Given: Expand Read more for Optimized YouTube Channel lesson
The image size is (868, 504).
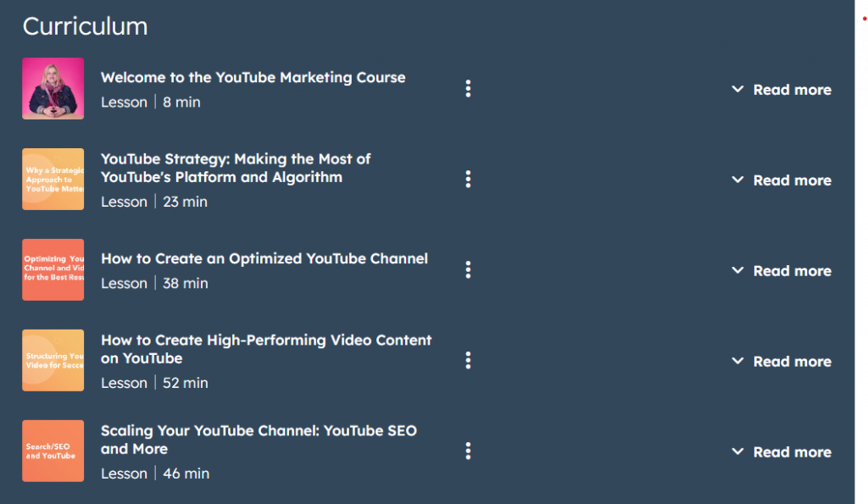Looking at the screenshot, I should 792,270.
